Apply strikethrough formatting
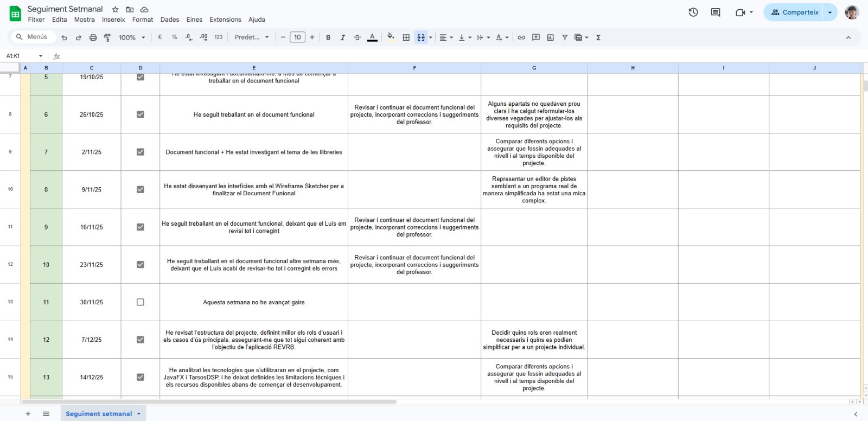 [357, 37]
